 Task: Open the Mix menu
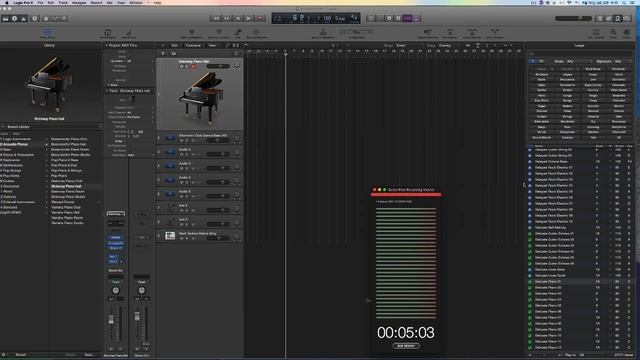point(109,2)
